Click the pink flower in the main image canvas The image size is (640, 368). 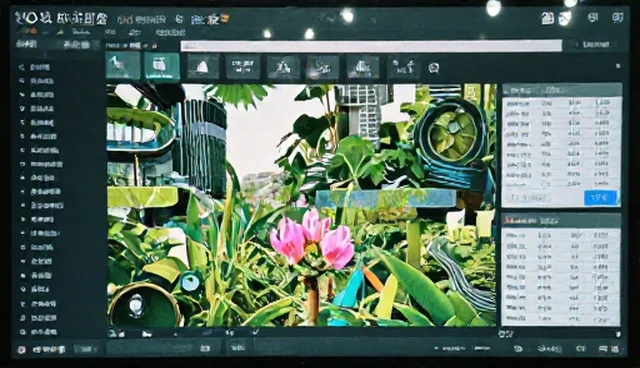click(x=313, y=239)
